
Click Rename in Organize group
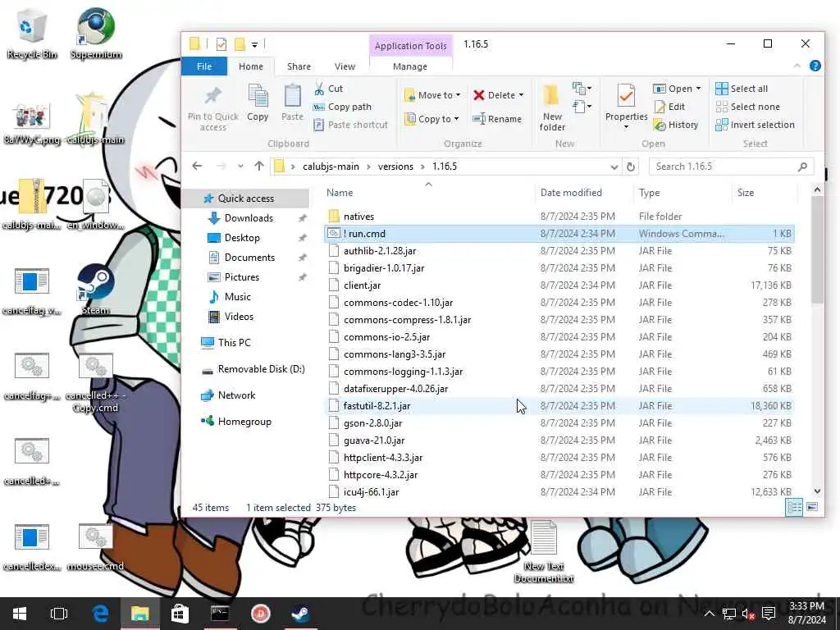point(496,119)
